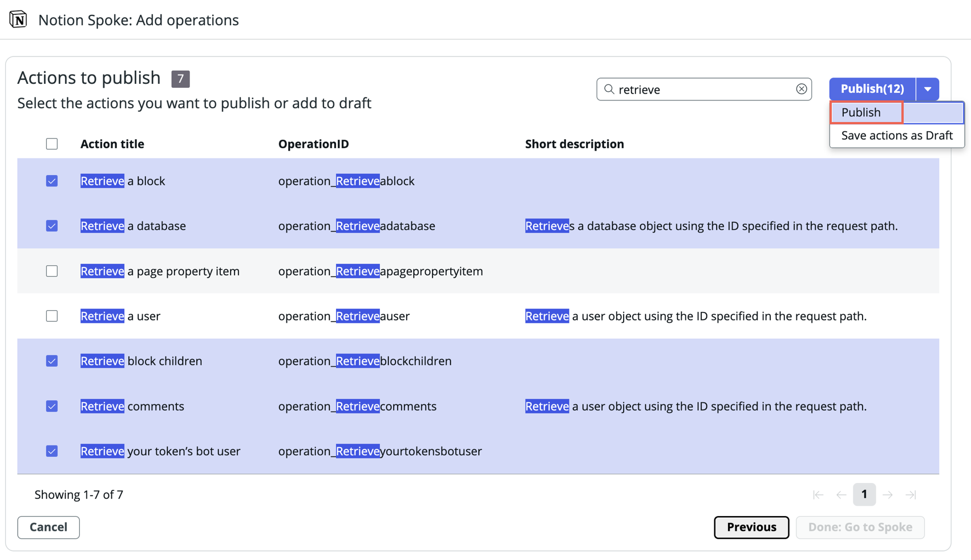971x560 pixels.
Task: Toggle the select-all header checkbox
Action: (52, 144)
